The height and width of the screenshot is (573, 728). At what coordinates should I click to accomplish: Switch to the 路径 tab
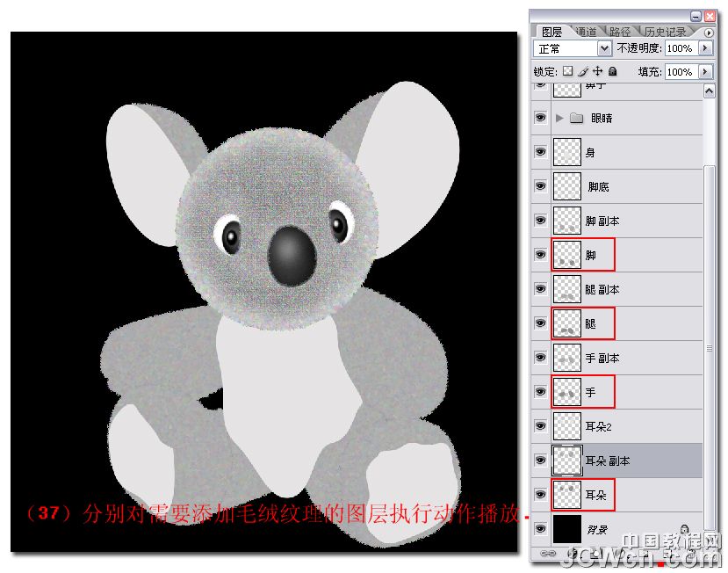620,32
